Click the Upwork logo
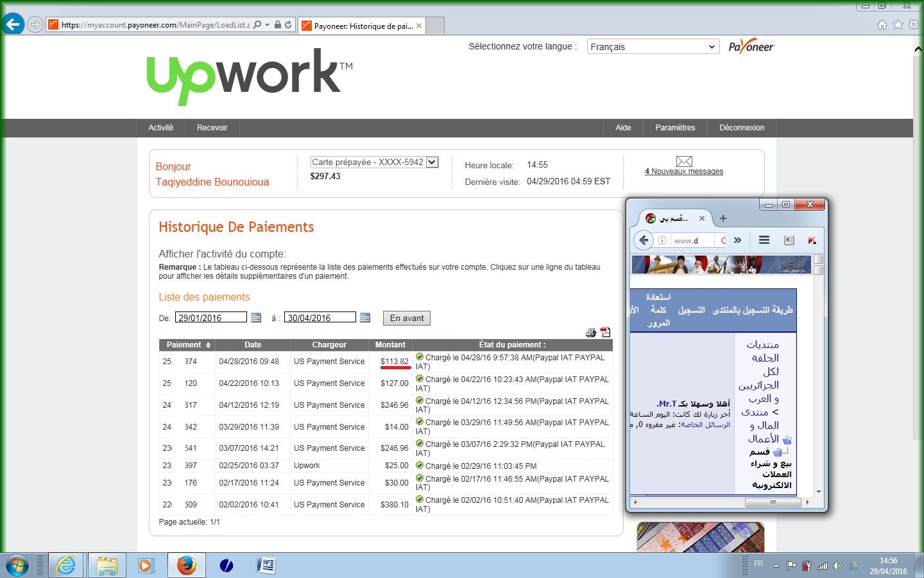924x578 pixels. coord(250,76)
